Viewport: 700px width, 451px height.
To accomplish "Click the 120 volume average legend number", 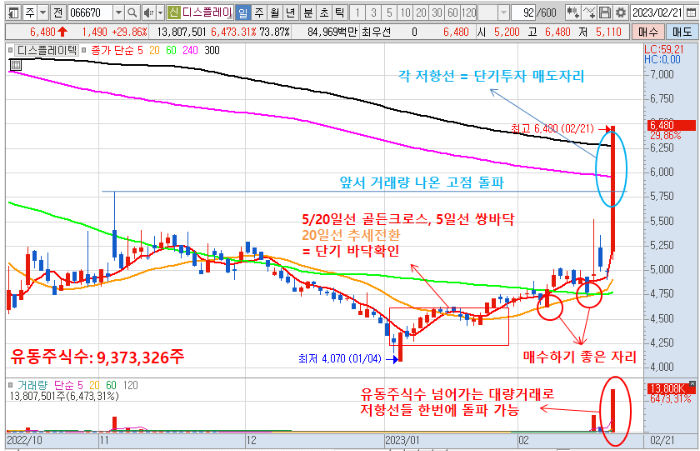I will tap(130, 385).
